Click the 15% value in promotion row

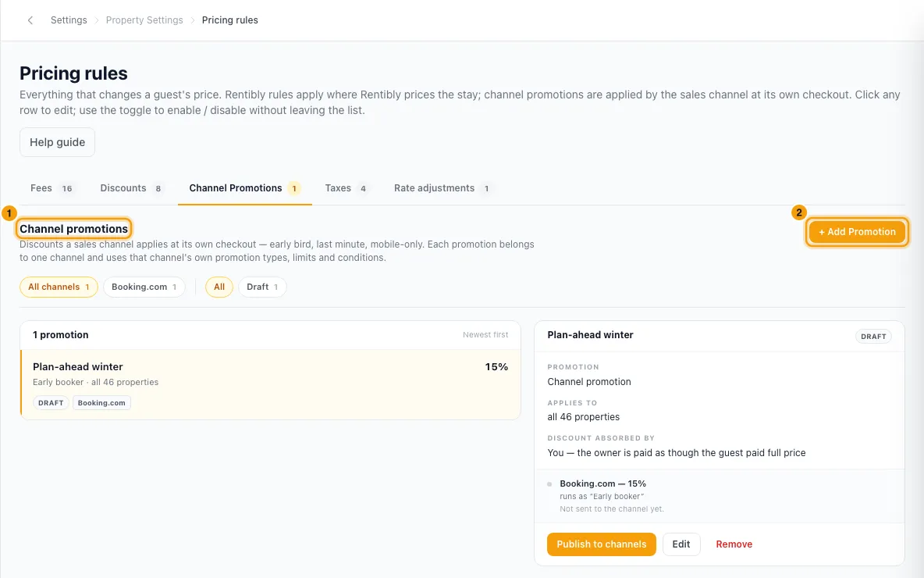click(x=496, y=367)
